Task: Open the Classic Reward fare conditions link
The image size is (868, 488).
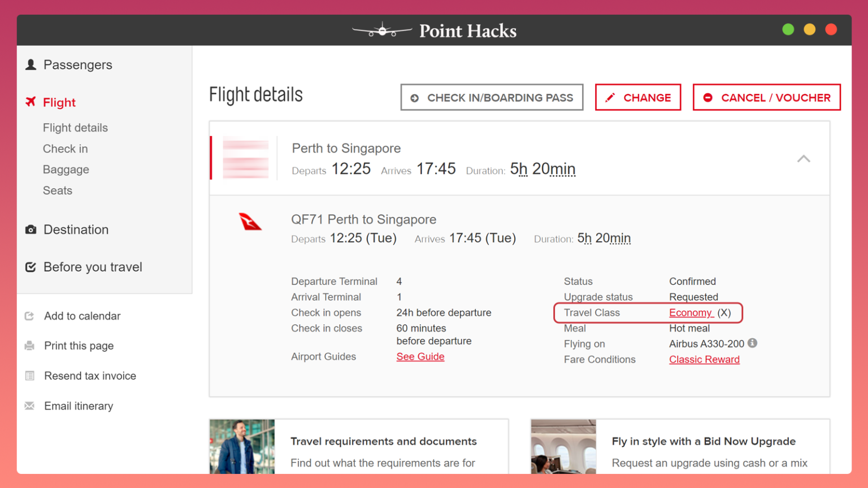Action: pyautogui.click(x=704, y=359)
